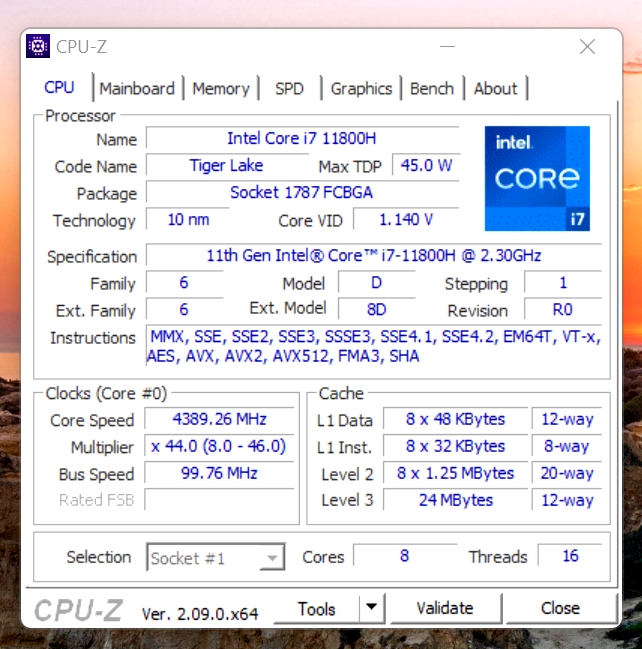Open the Memory tab

click(221, 89)
